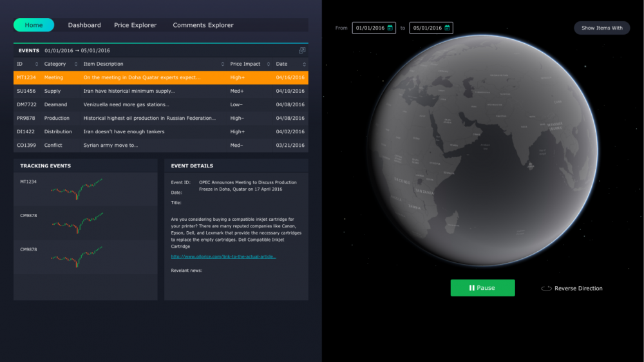The width and height of the screenshot is (644, 362).
Task: Select the SU1456 Supply event row
Action: [x=160, y=91]
